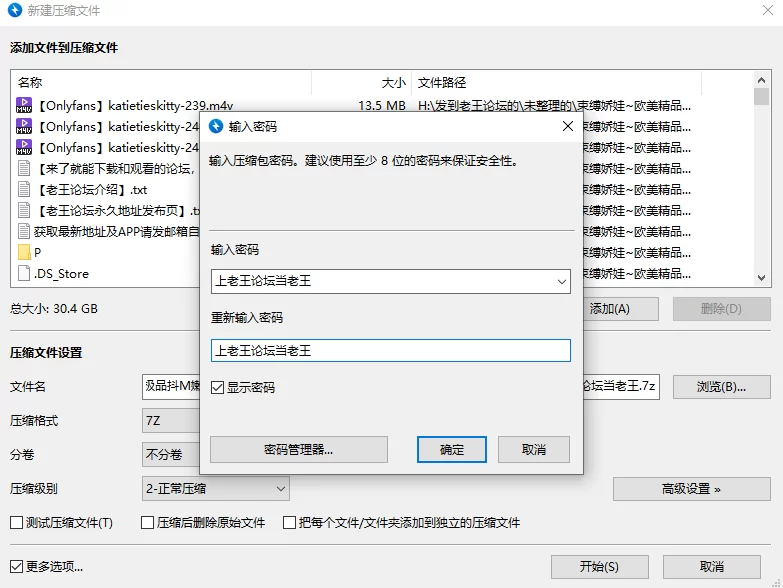Click the Bandizip logo in 新建压缩文件 title bar
The image size is (783, 588).
click(x=15, y=10)
